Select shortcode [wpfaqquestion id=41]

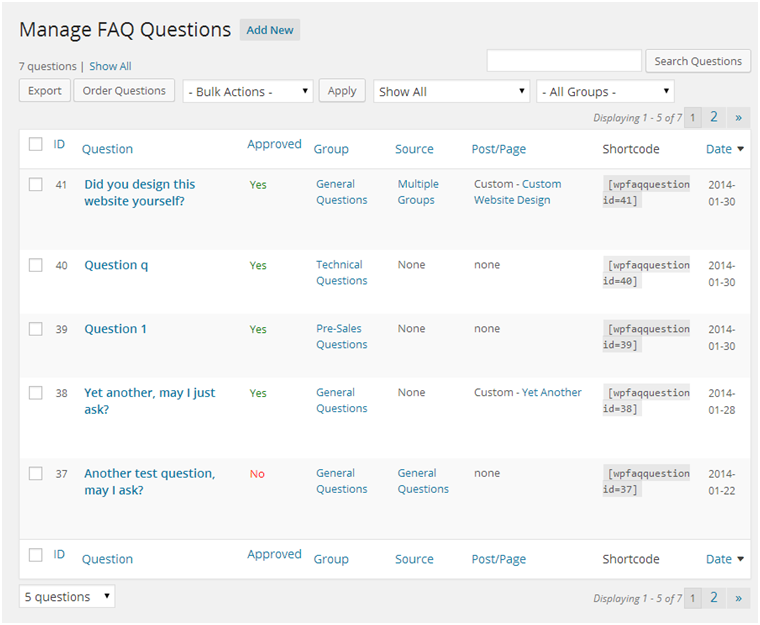pos(646,192)
